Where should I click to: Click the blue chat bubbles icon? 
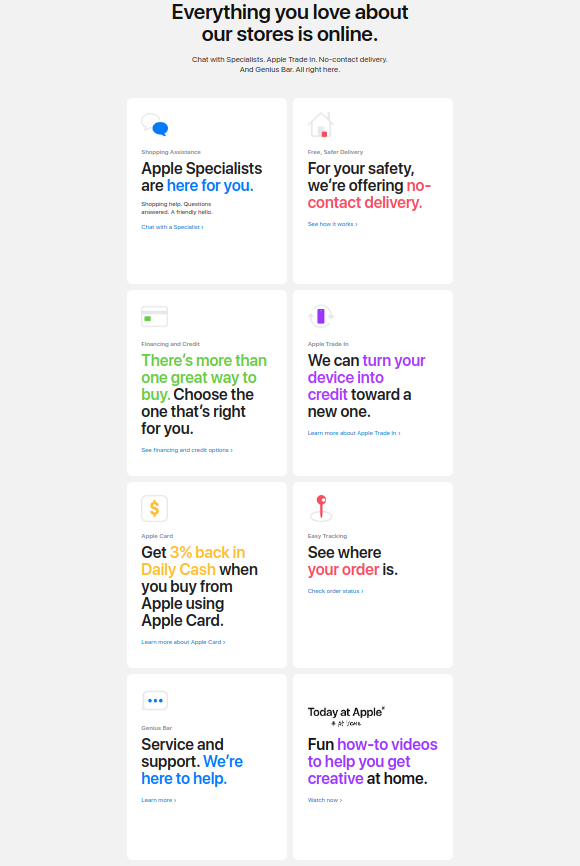point(155,124)
